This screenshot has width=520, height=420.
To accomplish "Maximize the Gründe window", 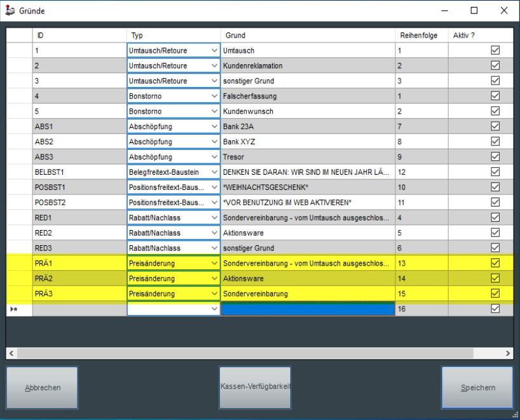I will pyautogui.click(x=474, y=11).
